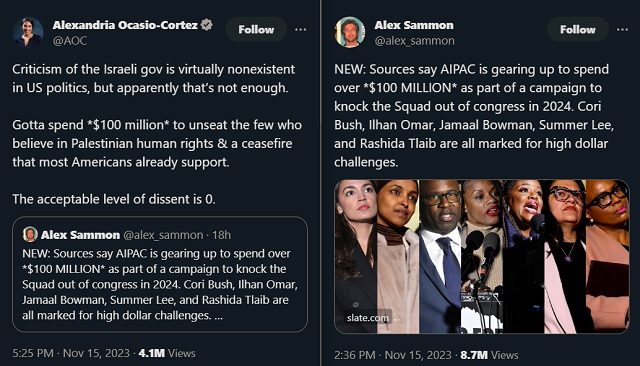
Task: View the 8.7M Views count
Action: [489, 355]
